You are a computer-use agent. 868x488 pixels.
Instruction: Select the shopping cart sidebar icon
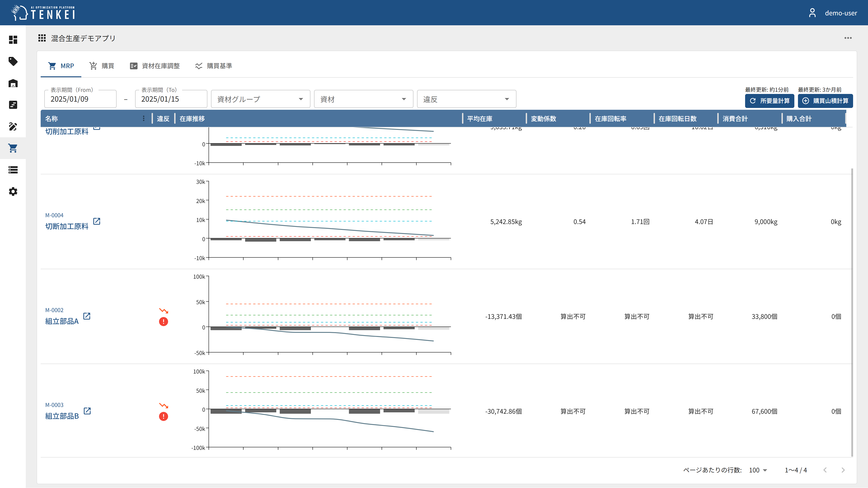[x=13, y=148]
